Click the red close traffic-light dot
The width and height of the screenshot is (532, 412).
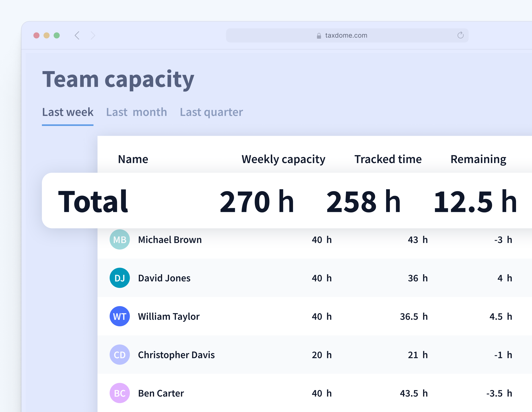36,35
